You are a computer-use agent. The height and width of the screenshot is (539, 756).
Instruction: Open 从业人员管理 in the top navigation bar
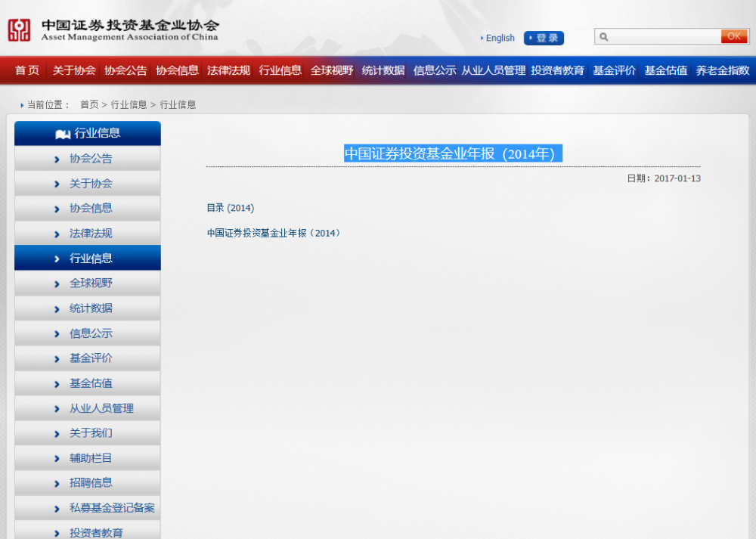click(x=494, y=70)
